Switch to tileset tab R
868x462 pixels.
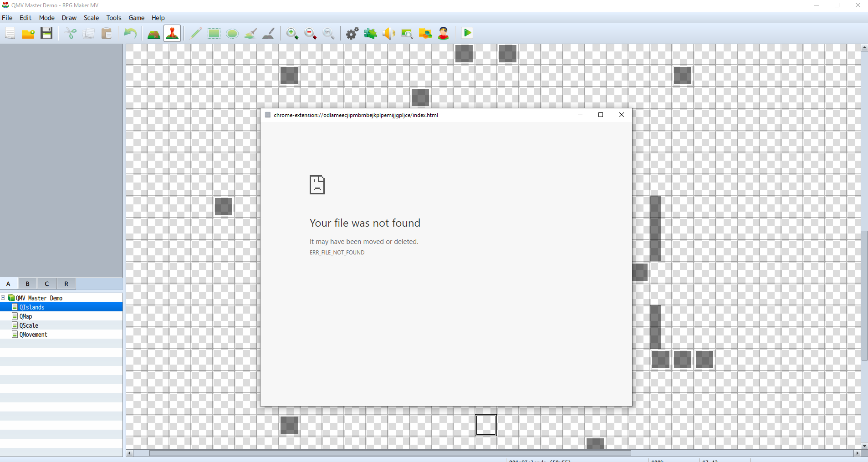[x=66, y=284]
